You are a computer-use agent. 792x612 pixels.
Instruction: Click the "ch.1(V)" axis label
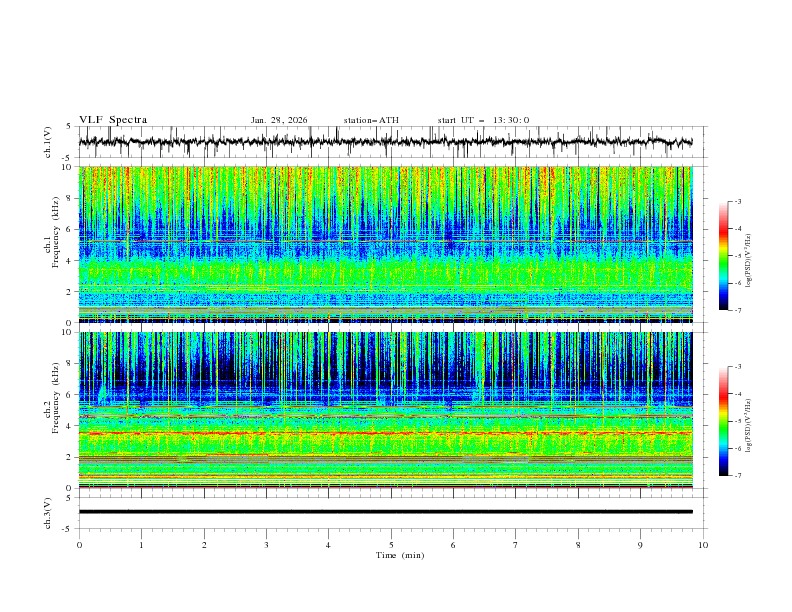[48, 142]
